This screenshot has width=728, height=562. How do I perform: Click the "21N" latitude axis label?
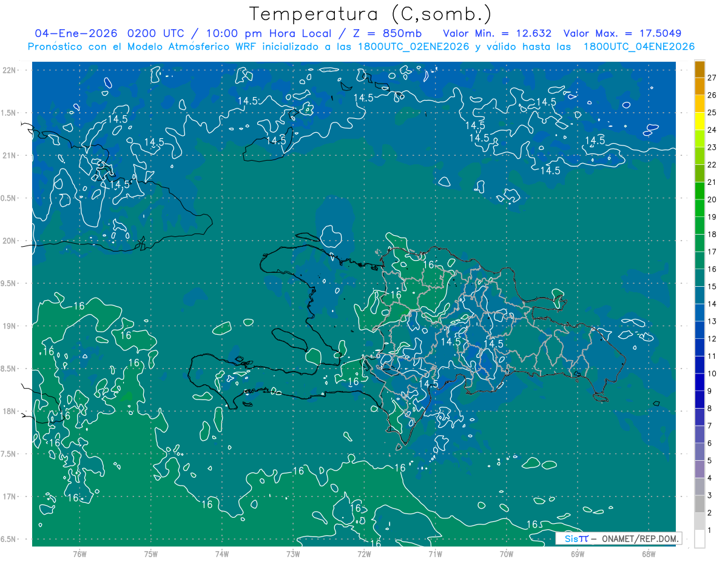(10, 155)
